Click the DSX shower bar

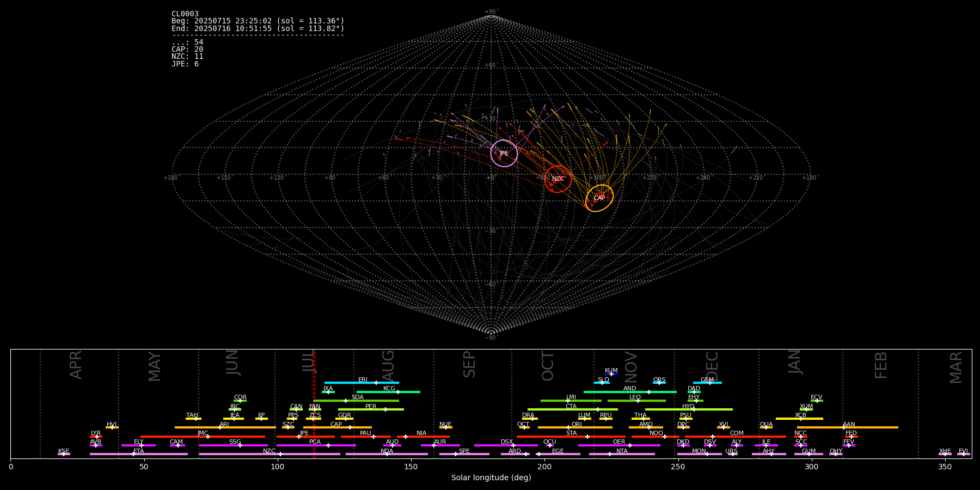[x=506, y=445]
